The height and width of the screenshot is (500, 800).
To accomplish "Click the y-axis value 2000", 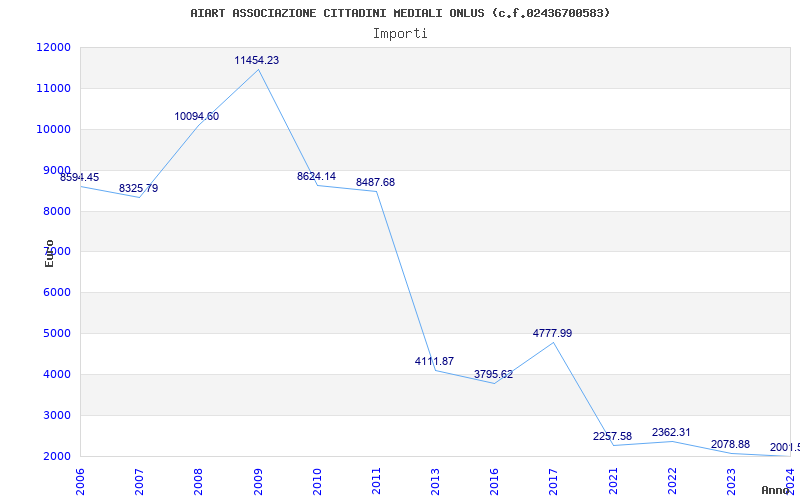I will pos(56,456).
